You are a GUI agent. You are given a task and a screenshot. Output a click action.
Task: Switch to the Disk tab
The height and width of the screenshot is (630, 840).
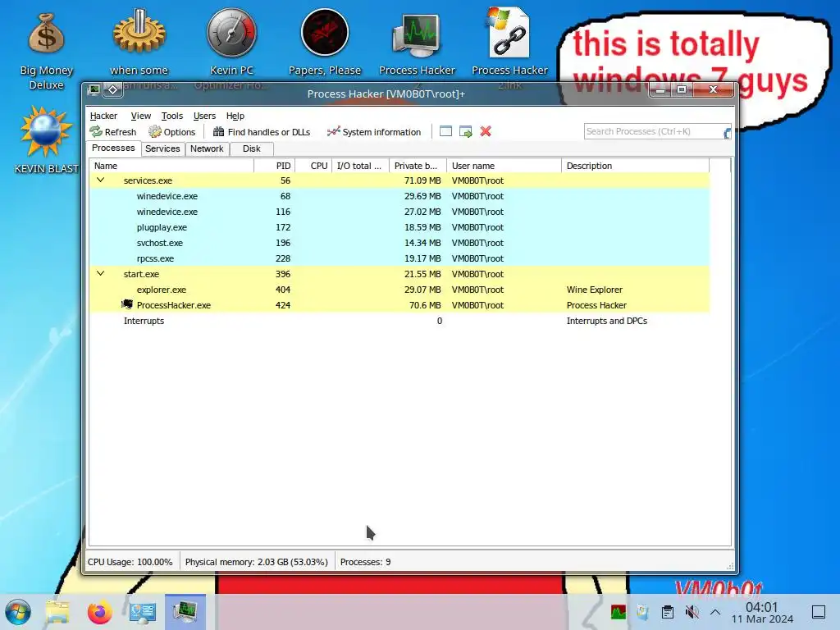tap(251, 149)
